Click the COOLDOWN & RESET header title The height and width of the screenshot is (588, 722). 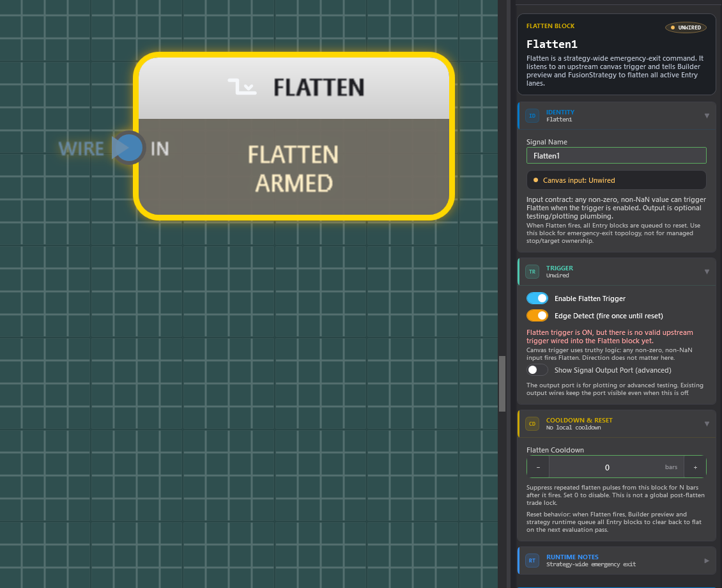point(580,420)
